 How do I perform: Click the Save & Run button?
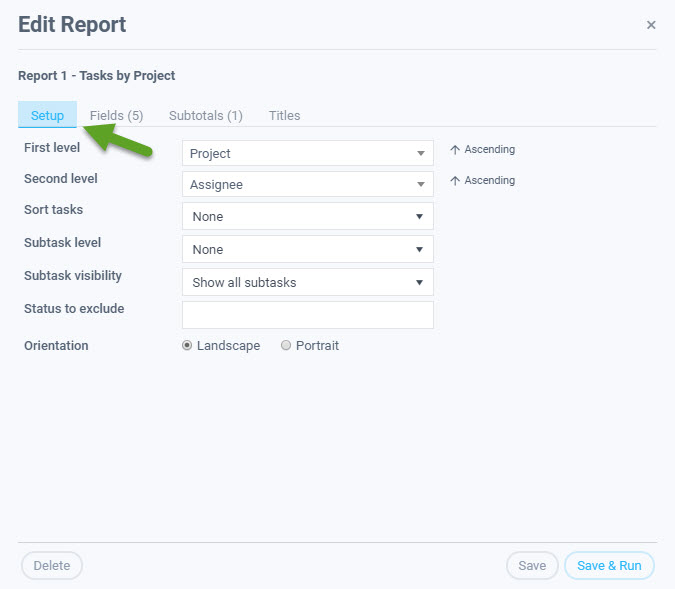tap(609, 565)
